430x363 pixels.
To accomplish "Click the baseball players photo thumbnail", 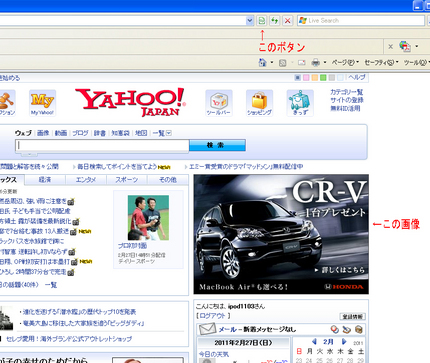I will click(x=148, y=218).
